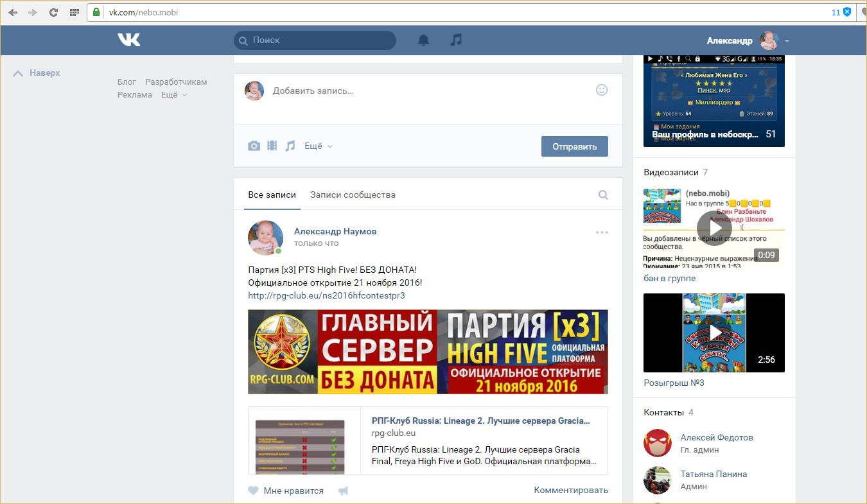Attach a video with film icon
The image size is (867, 504).
click(272, 146)
